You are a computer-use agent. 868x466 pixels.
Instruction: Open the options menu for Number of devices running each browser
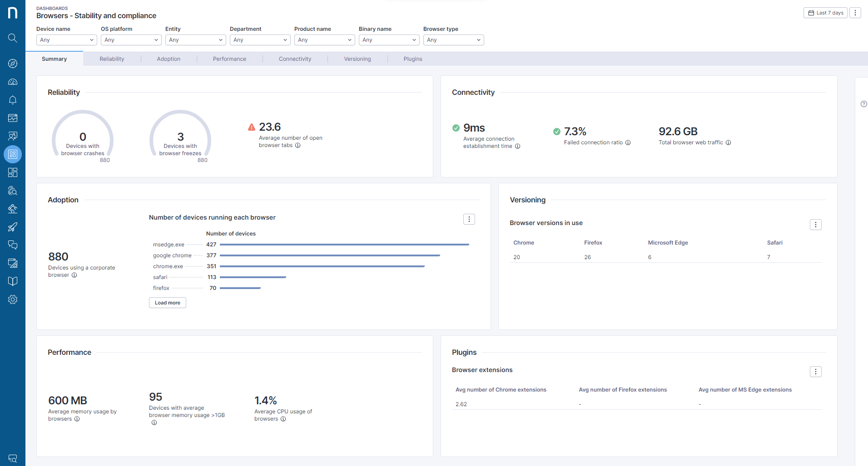pyautogui.click(x=469, y=219)
